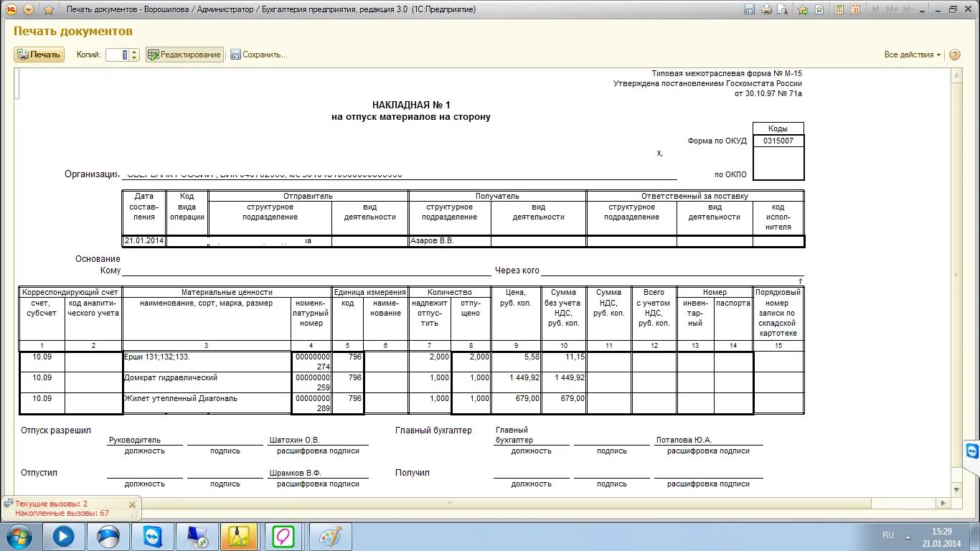Open the Windows Start button
The width and height of the screenshot is (980, 551).
click(18, 536)
